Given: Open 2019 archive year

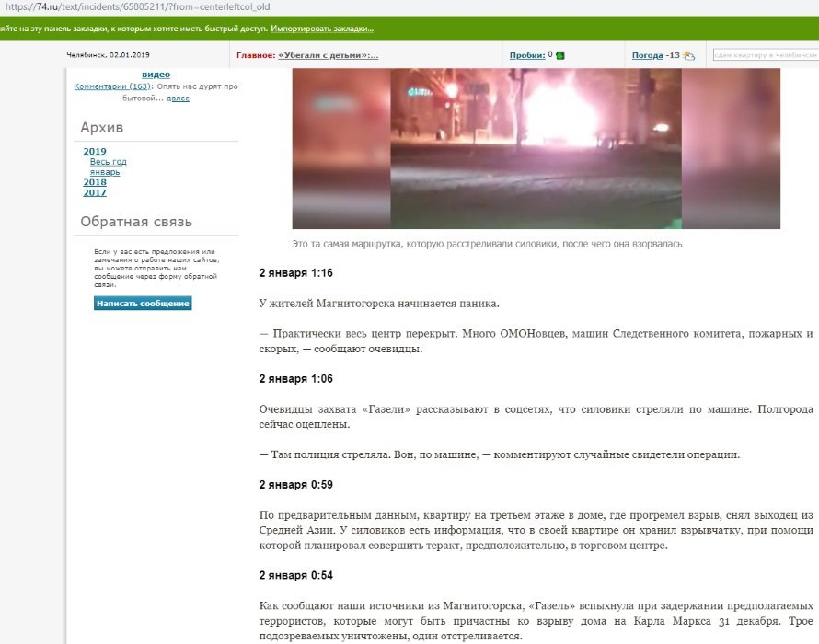Looking at the screenshot, I should (95, 151).
